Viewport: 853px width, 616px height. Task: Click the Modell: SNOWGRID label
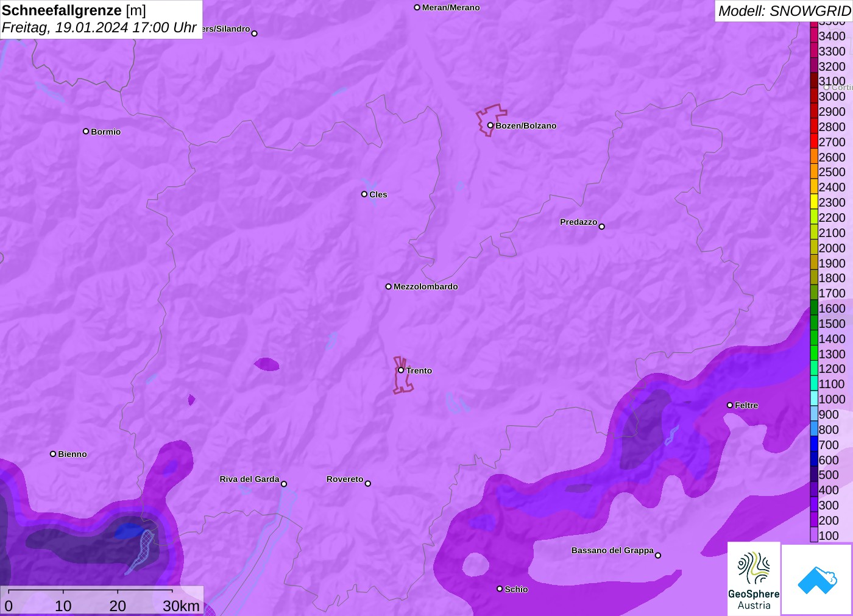point(784,11)
